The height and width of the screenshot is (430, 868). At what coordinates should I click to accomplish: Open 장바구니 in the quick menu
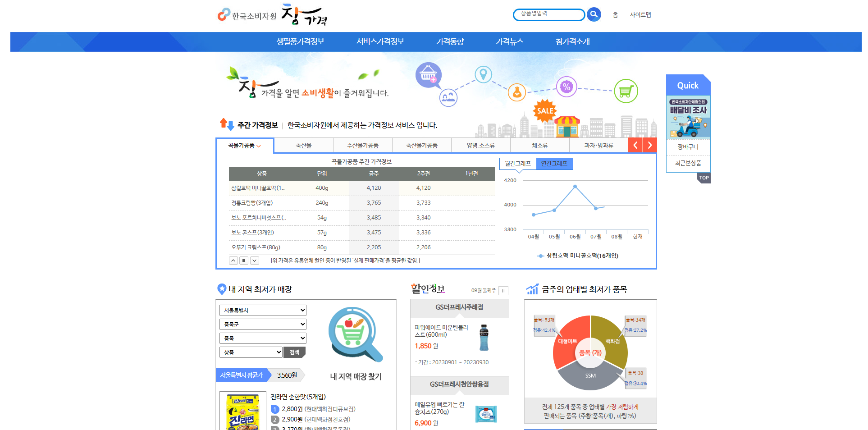(688, 147)
